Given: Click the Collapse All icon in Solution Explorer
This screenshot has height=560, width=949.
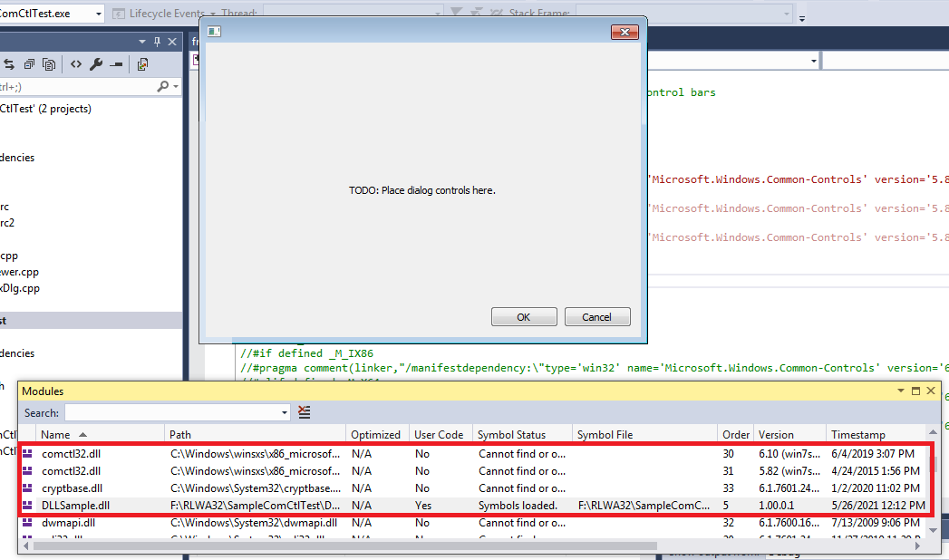Looking at the screenshot, I should 29,64.
